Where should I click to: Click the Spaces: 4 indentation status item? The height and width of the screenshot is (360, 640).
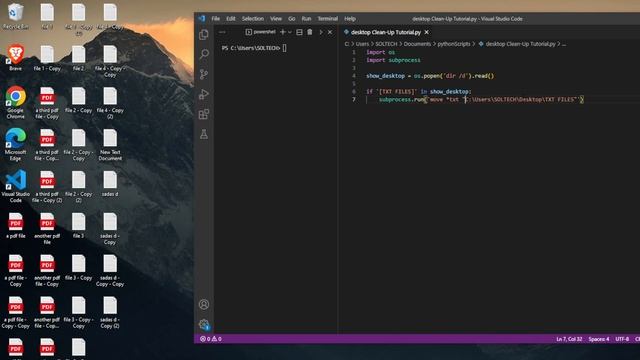599,339
